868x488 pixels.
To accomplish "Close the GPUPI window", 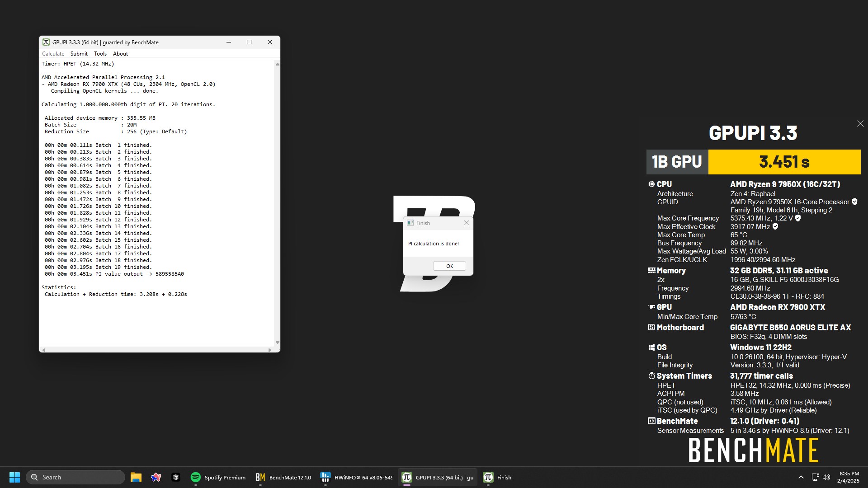I will point(270,42).
